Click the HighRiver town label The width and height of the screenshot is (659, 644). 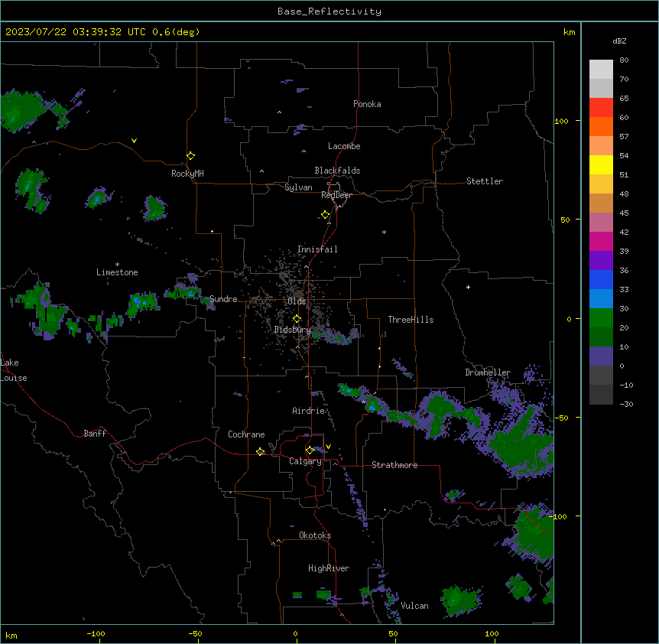pos(329,568)
